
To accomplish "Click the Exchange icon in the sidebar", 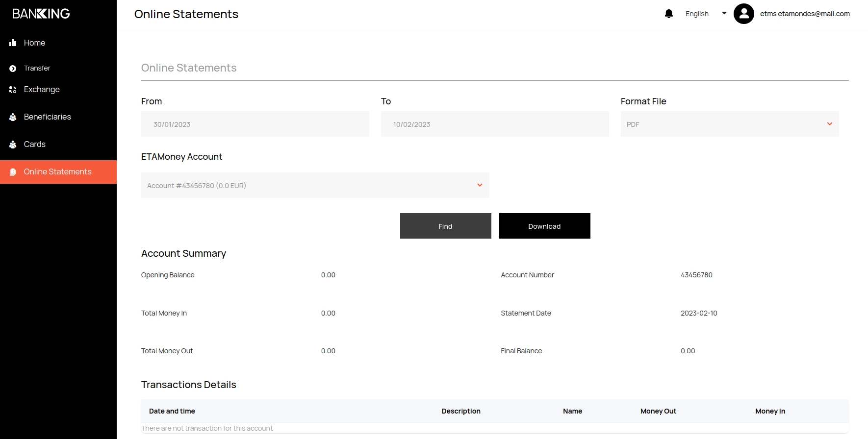I will 13,90.
